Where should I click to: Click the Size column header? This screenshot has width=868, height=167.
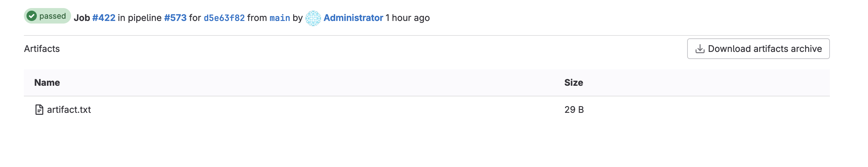coord(573,83)
